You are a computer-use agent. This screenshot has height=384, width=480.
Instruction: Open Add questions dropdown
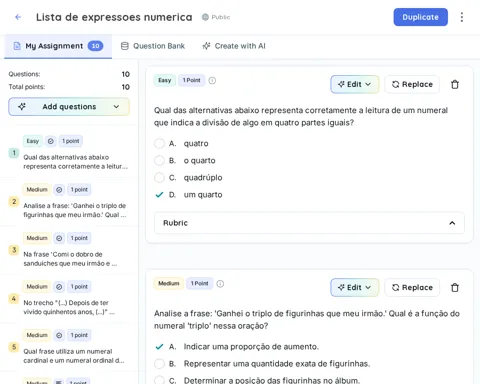pos(69,107)
